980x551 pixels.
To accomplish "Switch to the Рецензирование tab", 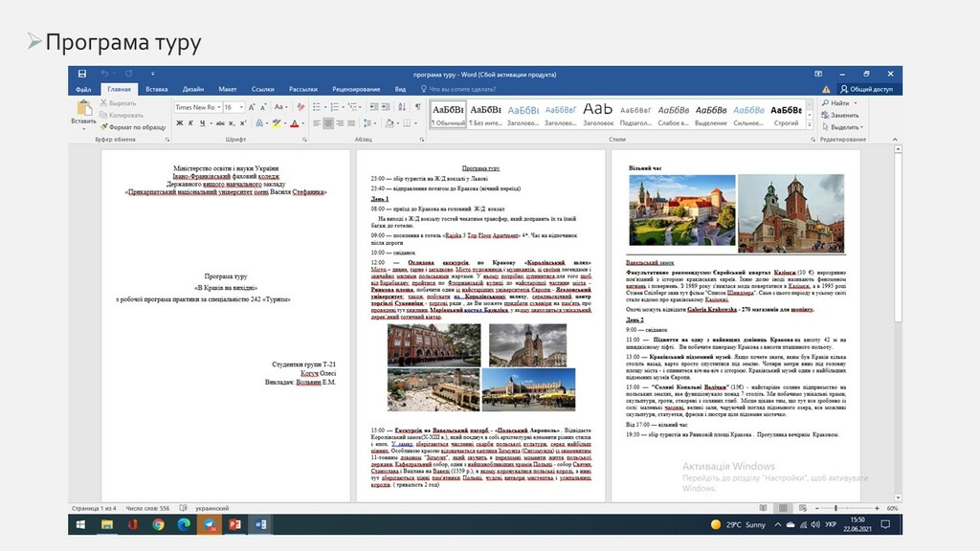I will [356, 89].
